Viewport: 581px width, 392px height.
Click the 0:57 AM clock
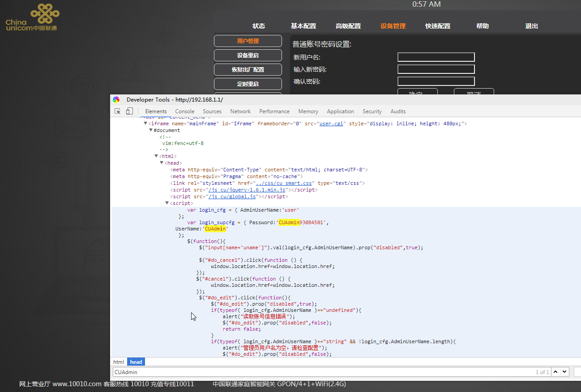coord(427,4)
